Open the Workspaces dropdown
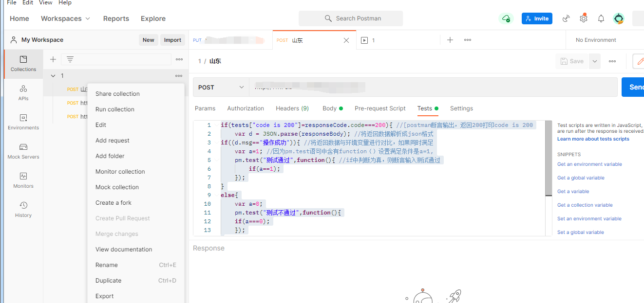 pos(65,18)
